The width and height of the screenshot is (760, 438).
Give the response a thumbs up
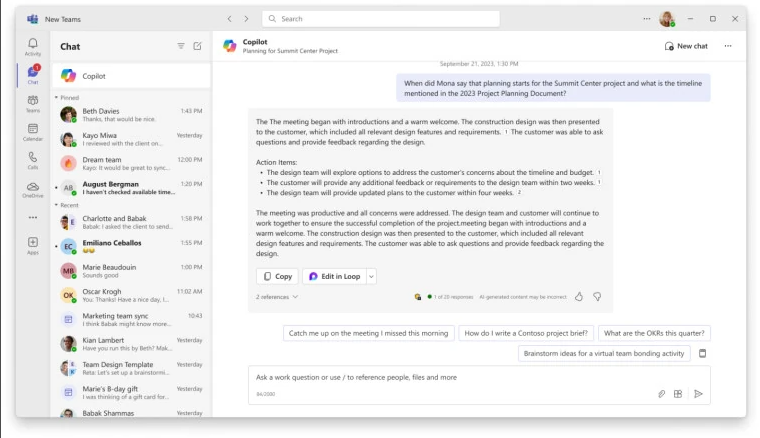point(579,297)
